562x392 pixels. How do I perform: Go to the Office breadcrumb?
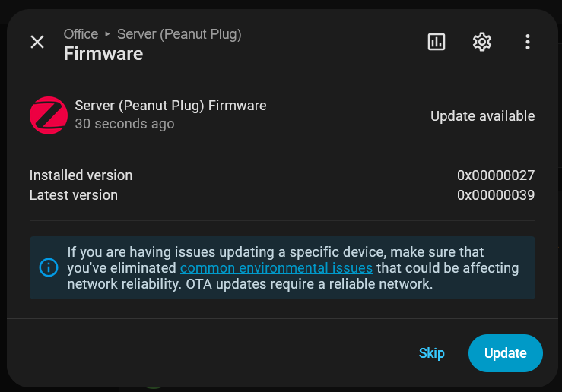point(81,34)
